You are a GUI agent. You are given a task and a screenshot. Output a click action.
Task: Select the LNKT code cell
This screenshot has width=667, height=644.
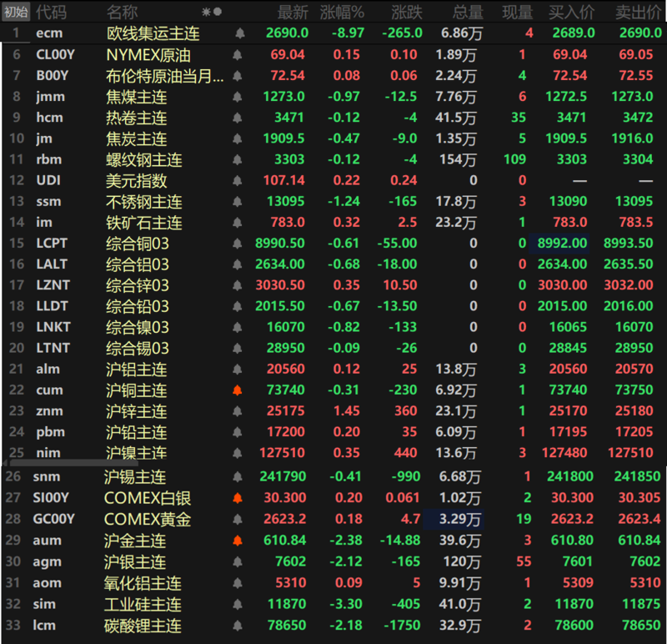[x=53, y=327]
